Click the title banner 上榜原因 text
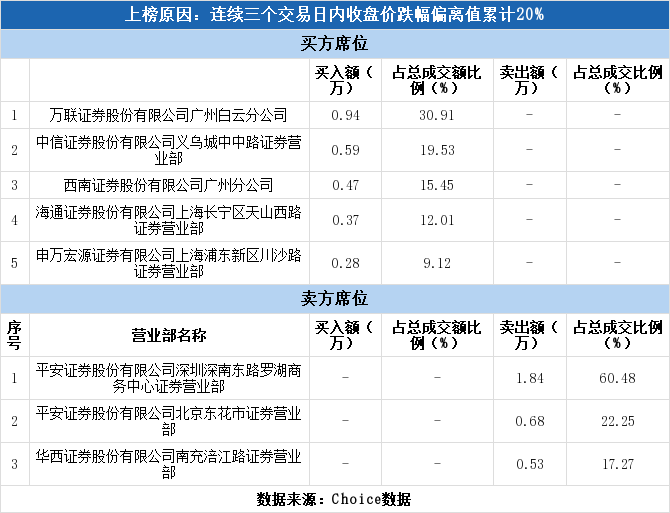 (x=335, y=15)
